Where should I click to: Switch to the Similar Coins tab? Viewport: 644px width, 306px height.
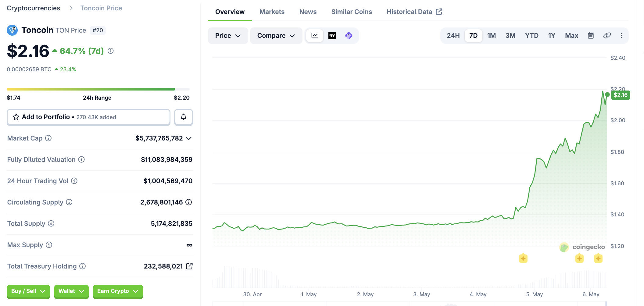[x=352, y=12]
